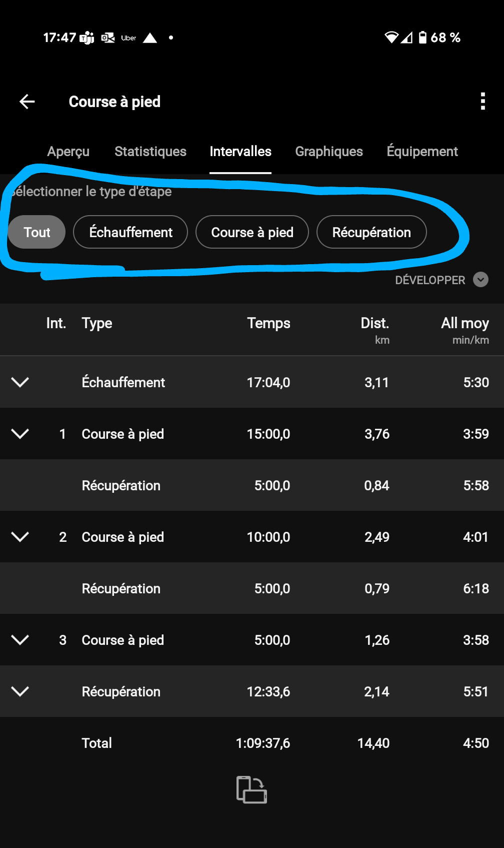Tap the Wi-Fi status icon
Viewport: 504px width, 848px height.
click(391, 38)
